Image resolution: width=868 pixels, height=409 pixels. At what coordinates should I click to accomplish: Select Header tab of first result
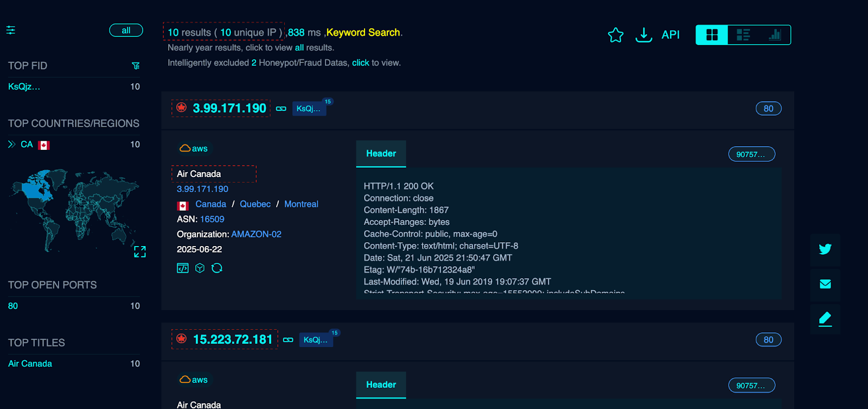point(381,154)
